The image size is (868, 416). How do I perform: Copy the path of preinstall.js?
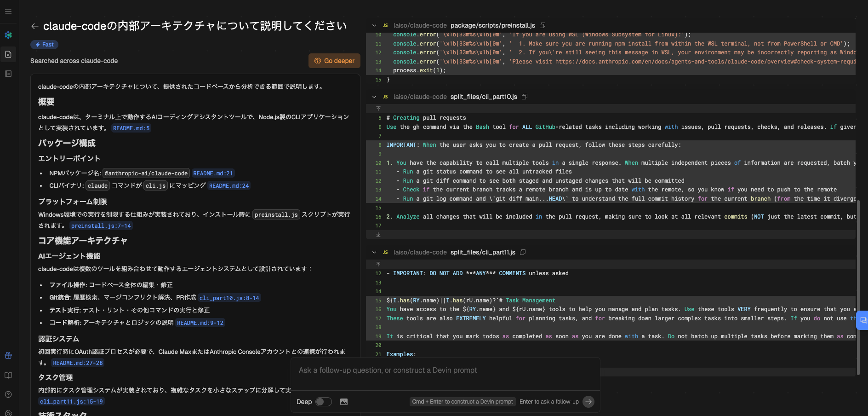pos(542,25)
